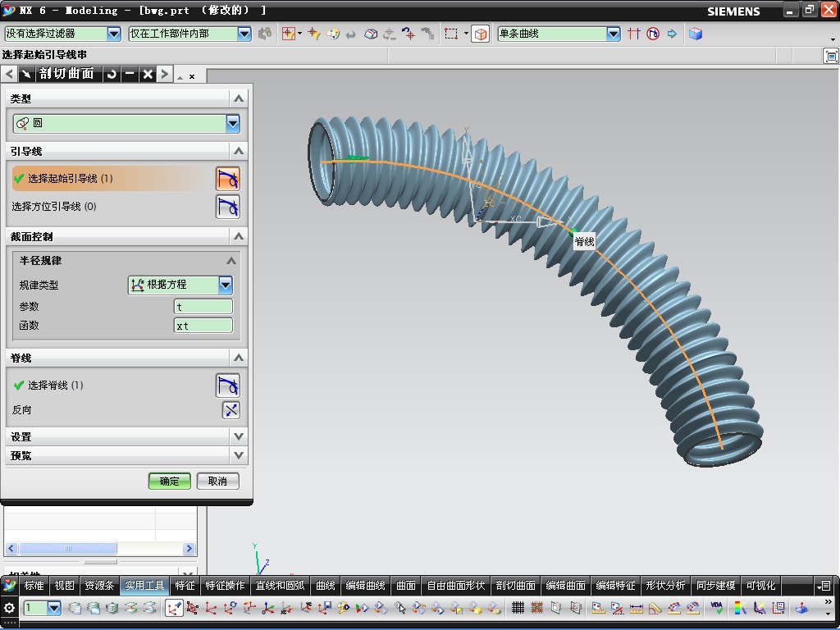The height and width of the screenshot is (630, 840).
Task: Click the orange wireframe cube icon
Action: 481,34
